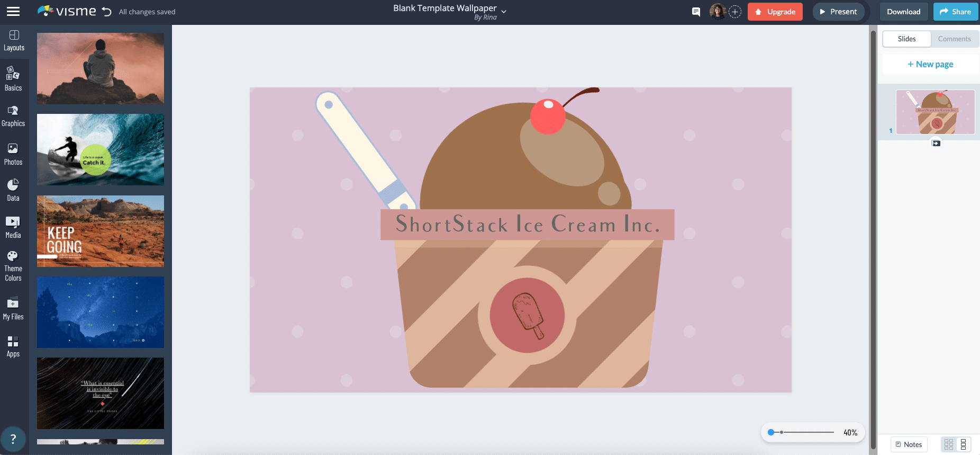Open Basics panel in sidebar
980x455 pixels.
(x=13, y=79)
